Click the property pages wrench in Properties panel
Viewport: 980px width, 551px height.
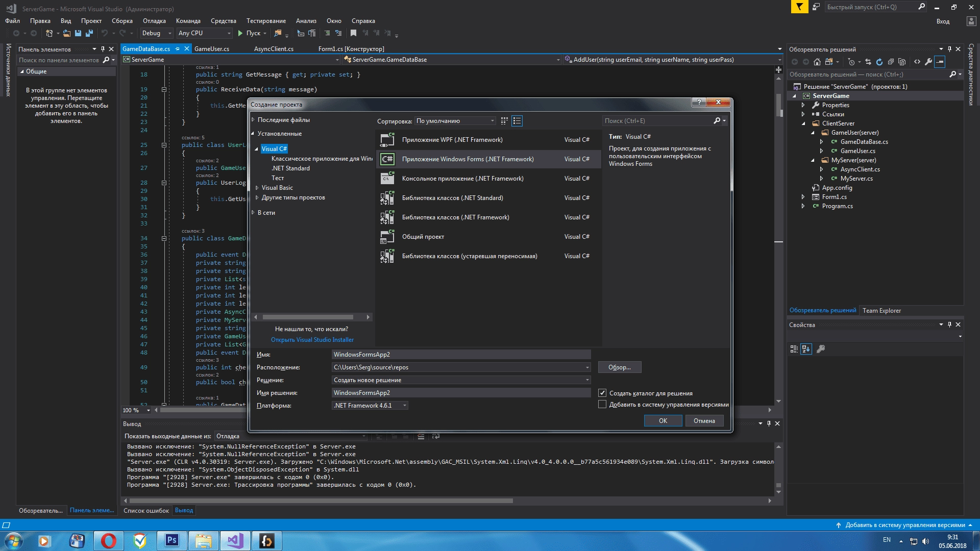tap(821, 349)
